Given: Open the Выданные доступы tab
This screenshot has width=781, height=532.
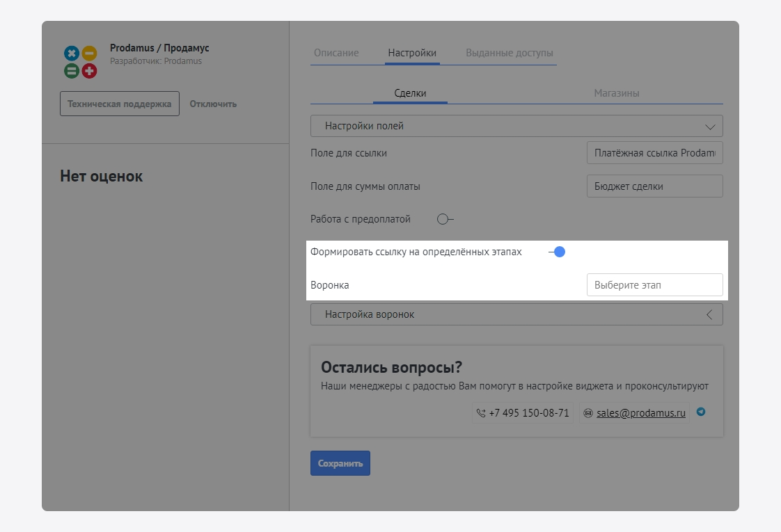Looking at the screenshot, I should (x=510, y=53).
